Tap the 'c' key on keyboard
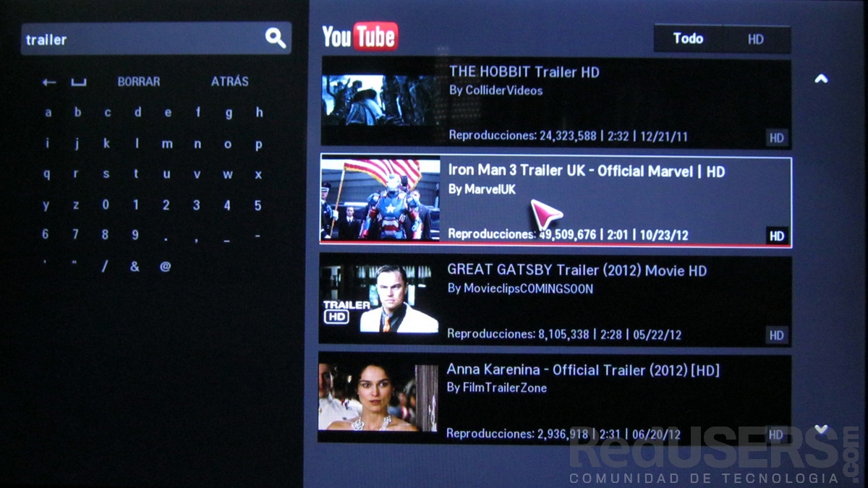 107,113
